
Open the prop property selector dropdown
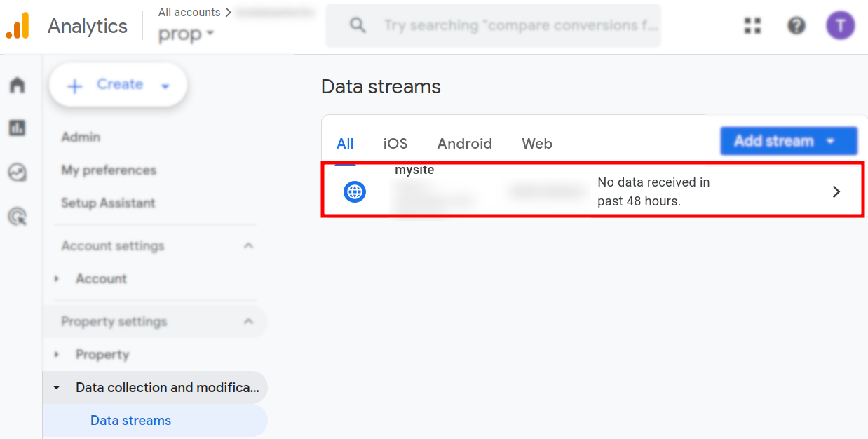[186, 34]
